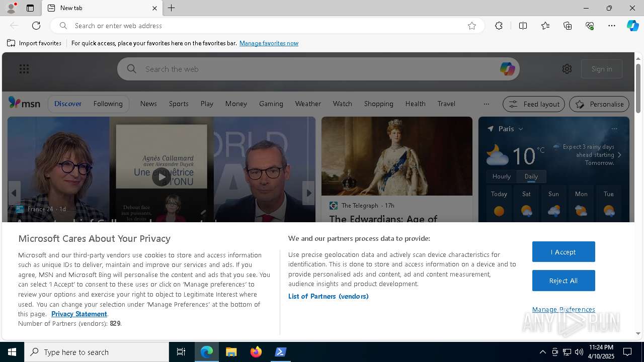
Task: Open the apps grid launcher
Action: click(24, 69)
